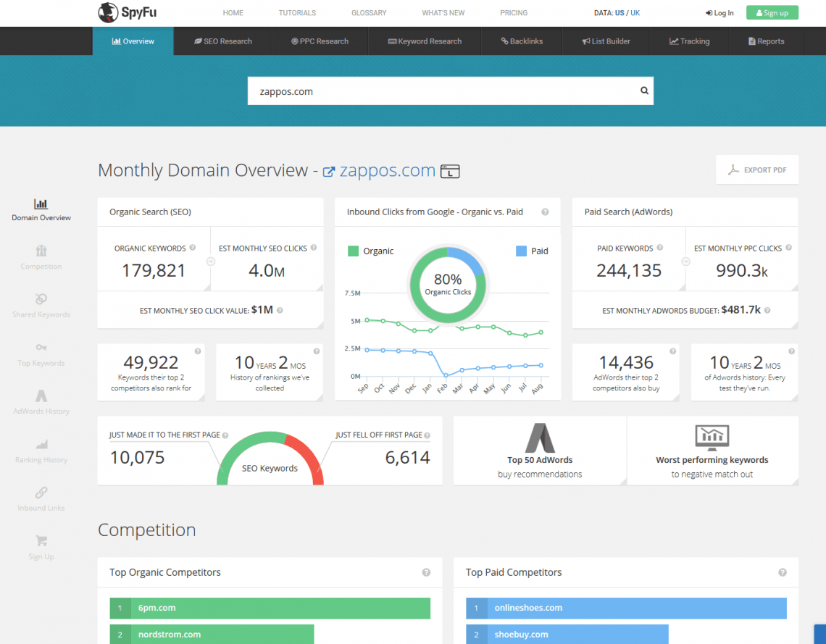Click help icon beside Organic Keywords
Screen dimensions: 826x644
pyautogui.click(x=193, y=248)
